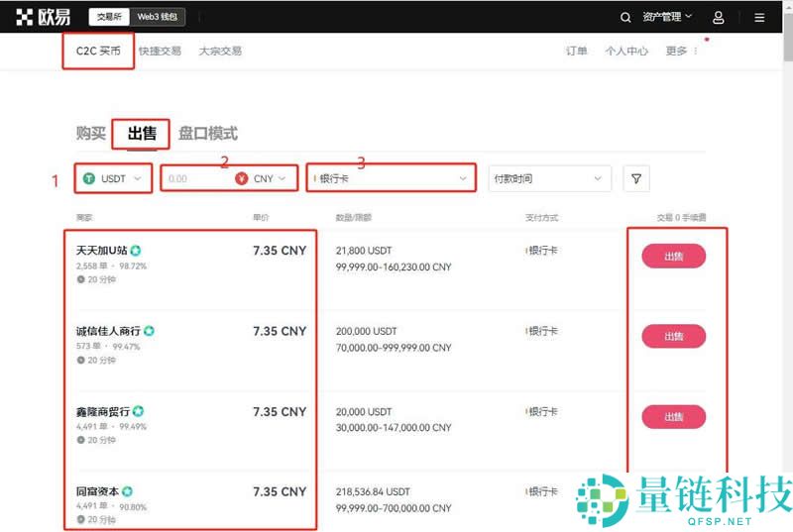Click verified badge next to 鑫隆商贸行
Screen dimensions: 793x532
click(x=138, y=411)
